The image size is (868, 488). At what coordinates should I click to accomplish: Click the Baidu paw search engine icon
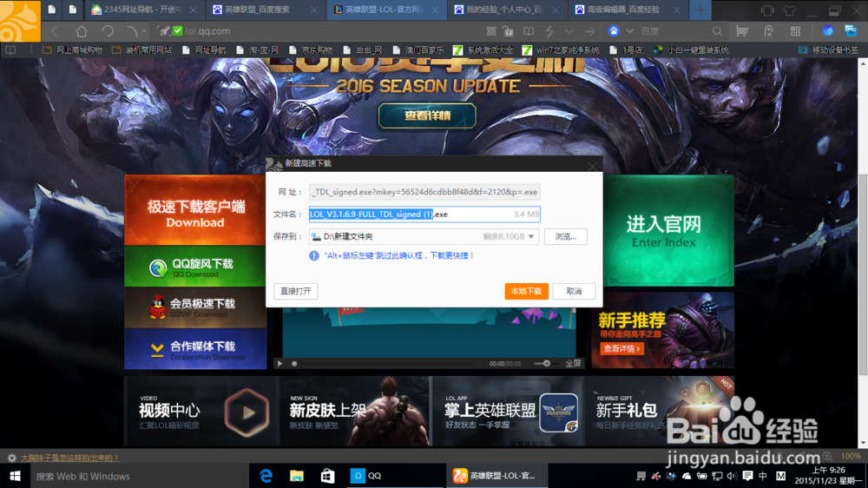(614, 31)
